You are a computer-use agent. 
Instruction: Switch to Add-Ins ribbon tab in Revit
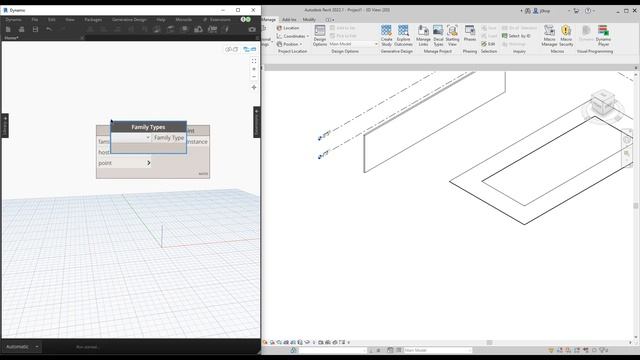289,20
